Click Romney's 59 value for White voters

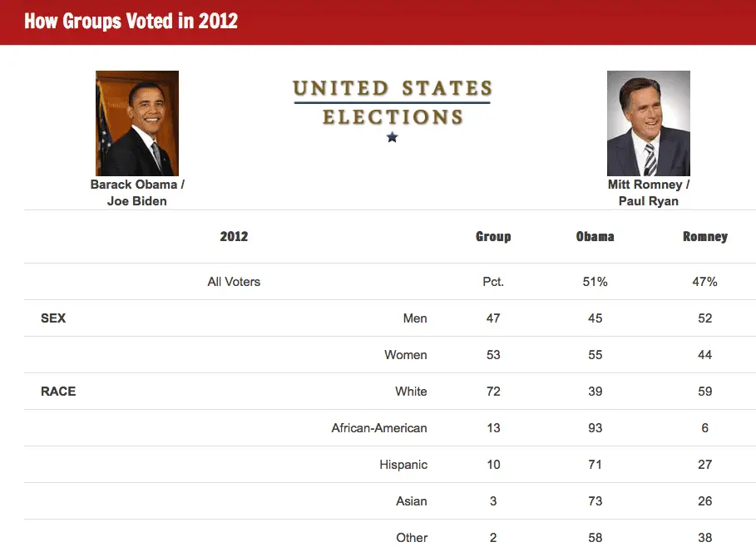click(x=705, y=392)
